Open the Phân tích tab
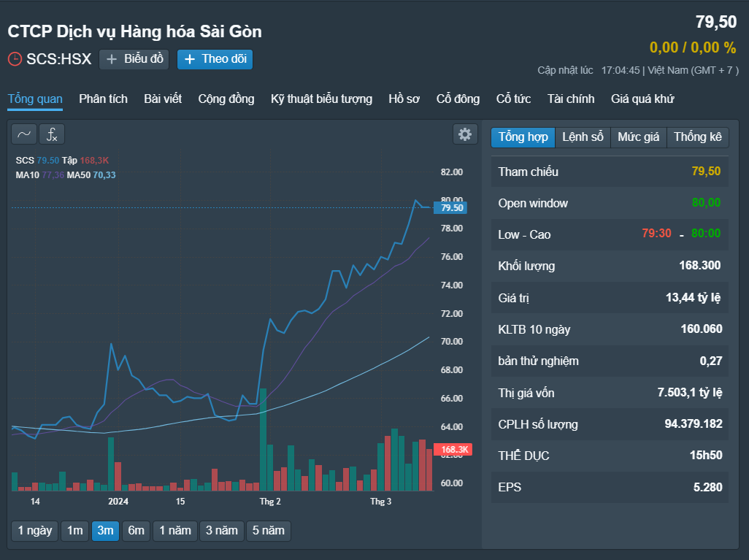 coord(103,99)
